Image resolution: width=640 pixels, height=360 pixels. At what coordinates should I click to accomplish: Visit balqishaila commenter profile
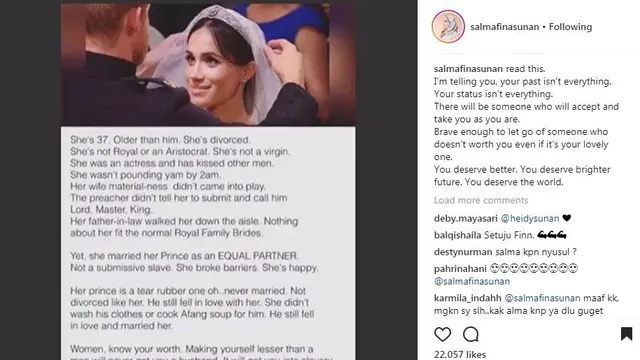pyautogui.click(x=458, y=235)
